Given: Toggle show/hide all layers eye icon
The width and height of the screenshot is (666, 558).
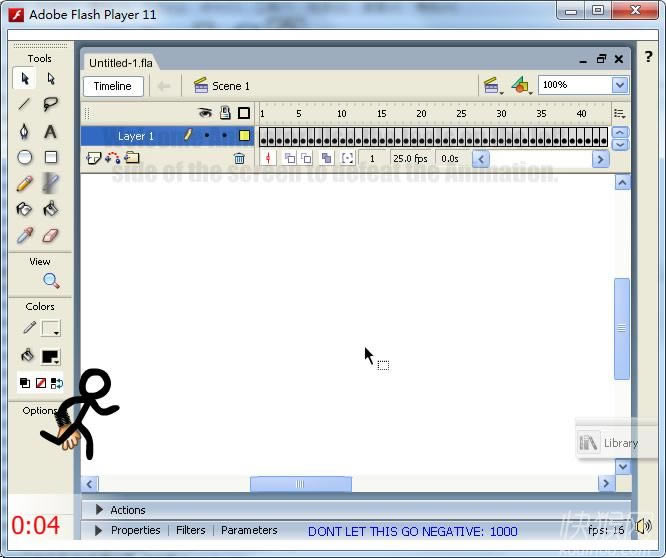Looking at the screenshot, I should click(205, 113).
